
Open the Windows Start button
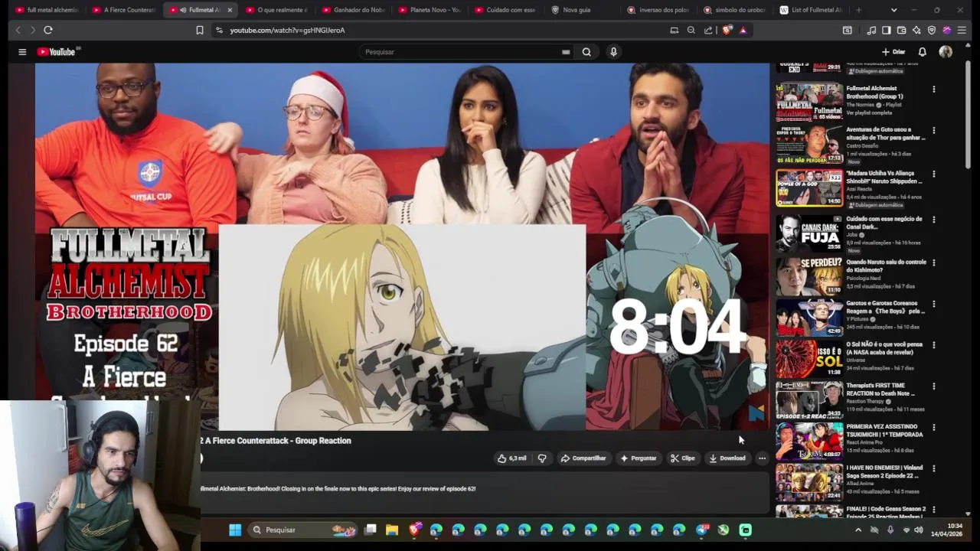point(235,530)
